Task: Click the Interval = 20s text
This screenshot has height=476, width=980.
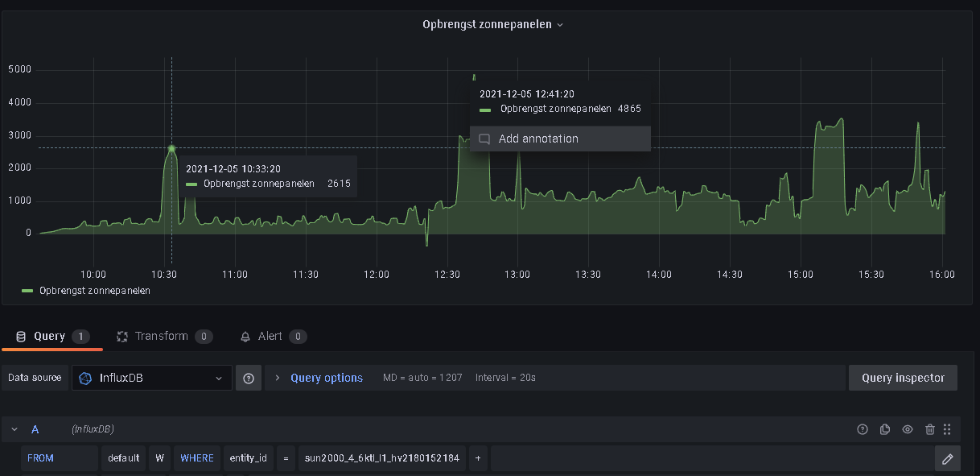Action: click(505, 378)
